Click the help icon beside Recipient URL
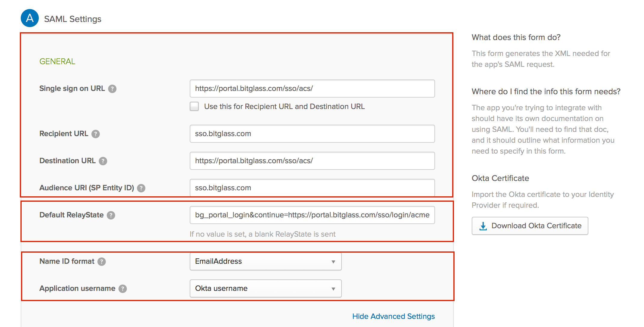Viewport: 644px width, 327px height. tap(96, 134)
